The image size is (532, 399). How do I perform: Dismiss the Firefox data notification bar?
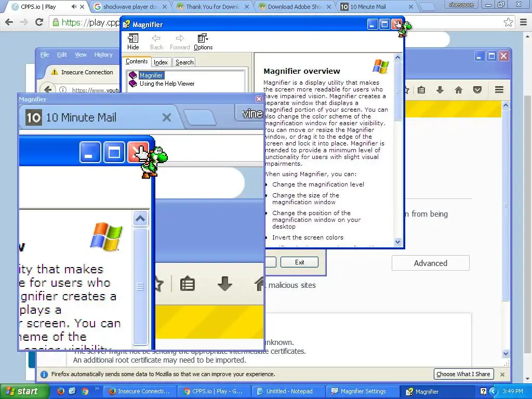tap(502, 374)
